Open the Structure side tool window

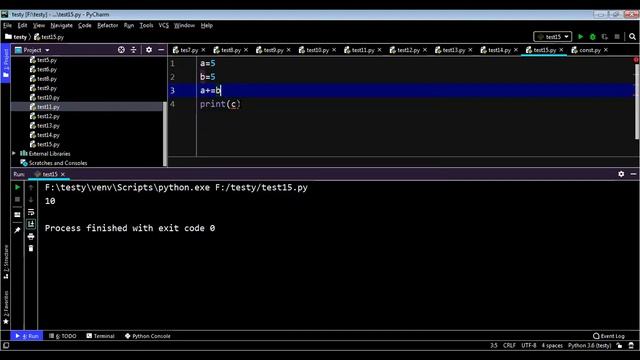(x=6, y=262)
